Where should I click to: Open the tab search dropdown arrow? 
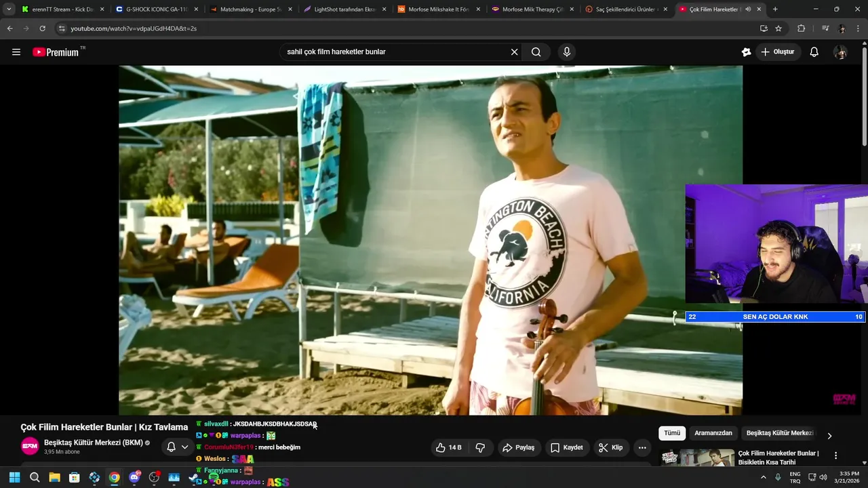pyautogui.click(x=9, y=9)
